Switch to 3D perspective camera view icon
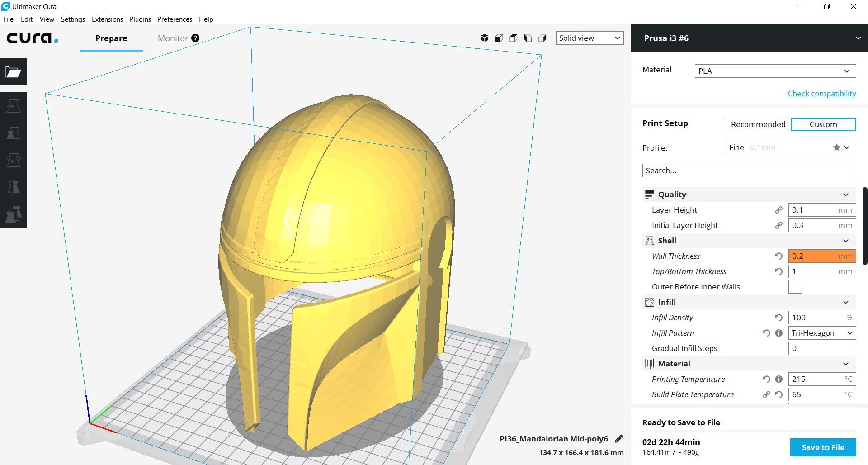The width and height of the screenshot is (868, 465). coord(485,38)
